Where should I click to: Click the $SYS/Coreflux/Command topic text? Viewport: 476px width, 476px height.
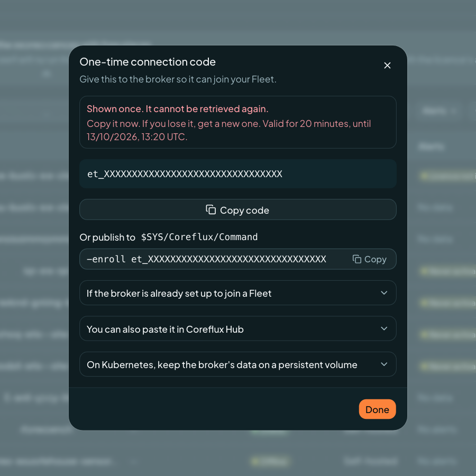click(199, 237)
